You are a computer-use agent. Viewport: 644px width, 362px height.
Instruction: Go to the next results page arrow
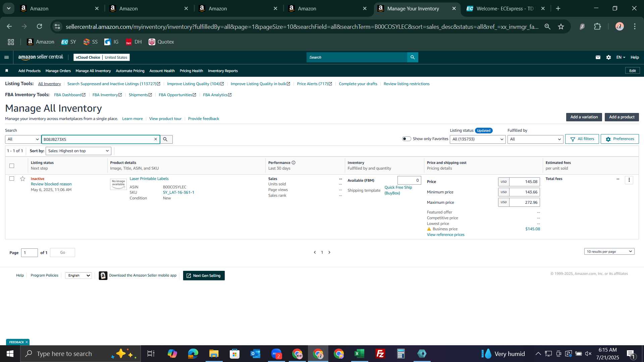(x=329, y=252)
